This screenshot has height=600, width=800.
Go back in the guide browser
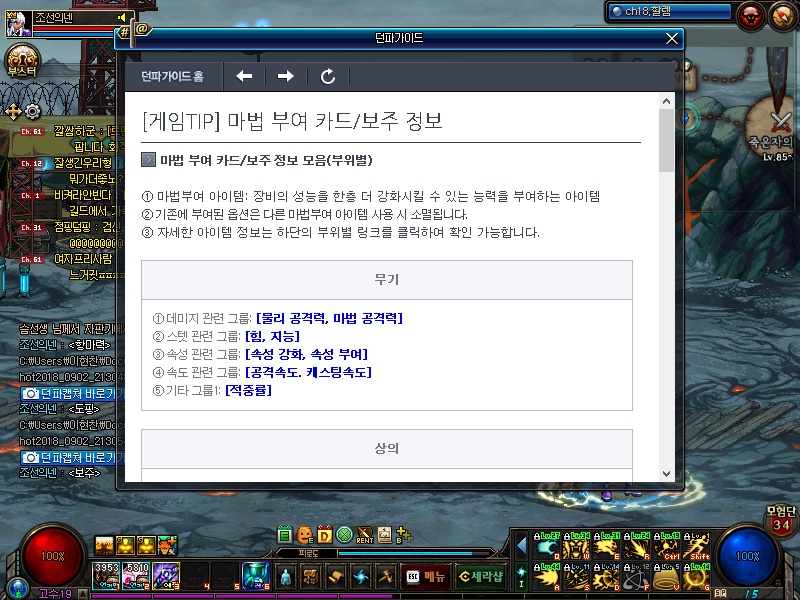[244, 76]
